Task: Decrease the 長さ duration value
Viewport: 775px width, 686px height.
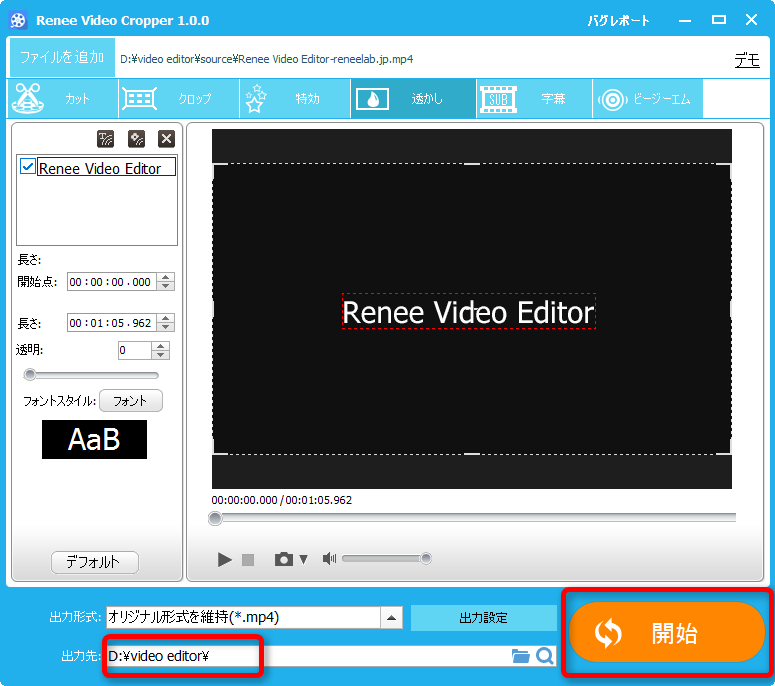Action: tap(166, 327)
